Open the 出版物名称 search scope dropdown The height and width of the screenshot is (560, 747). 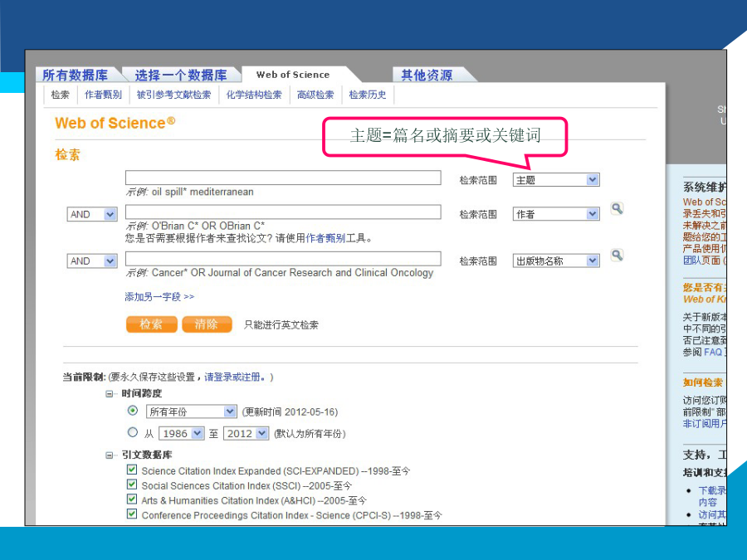556,261
